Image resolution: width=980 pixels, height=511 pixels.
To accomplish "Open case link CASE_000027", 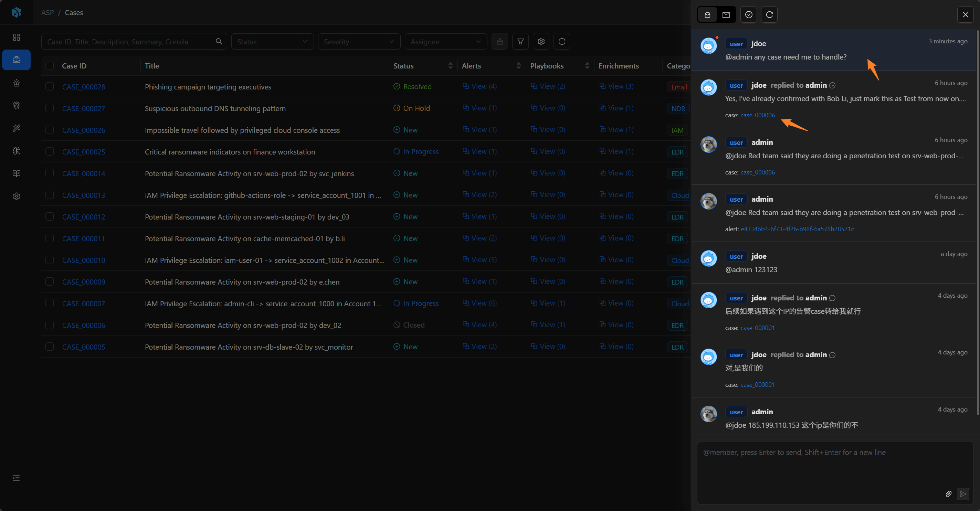I will tap(84, 108).
